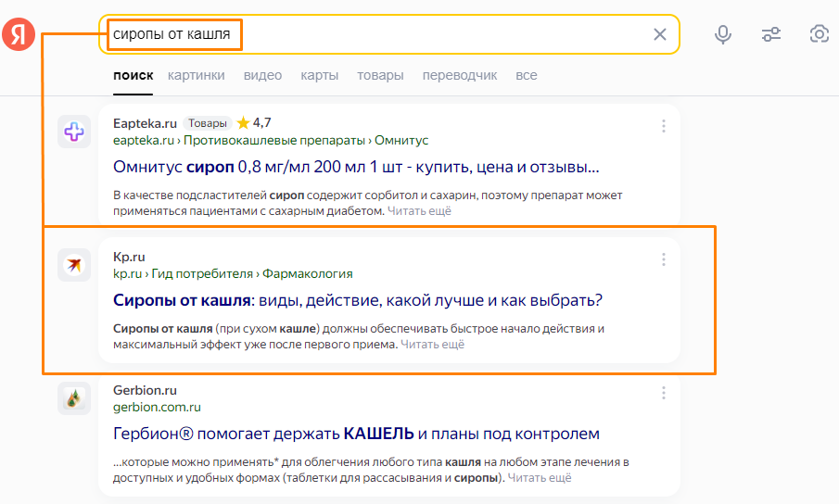Viewport: 839px width, 504px height.
Task: Click the 4,7 star rating
Action: tap(254, 123)
